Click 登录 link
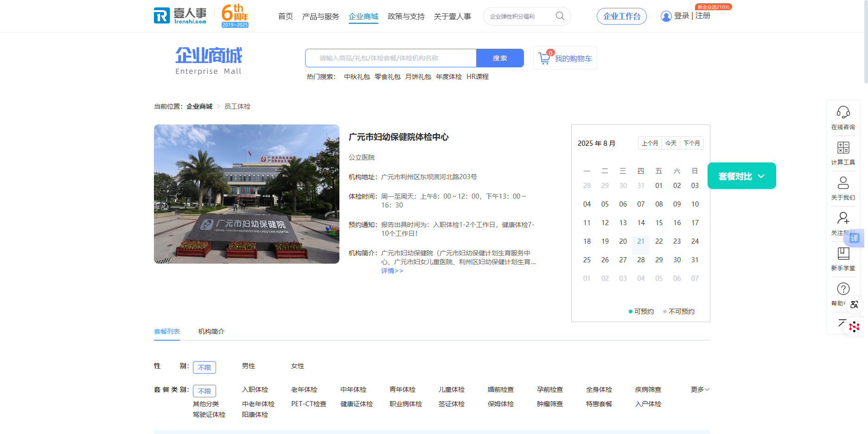The width and height of the screenshot is (868, 434). (682, 16)
